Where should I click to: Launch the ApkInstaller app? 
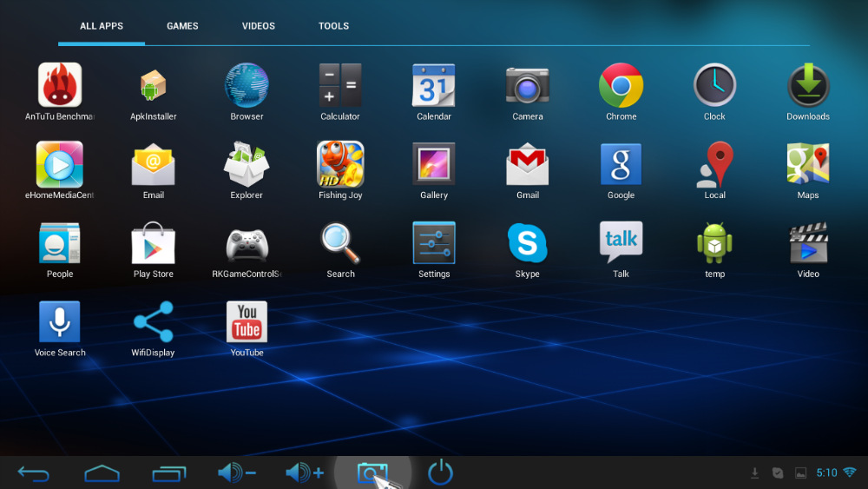coord(154,85)
